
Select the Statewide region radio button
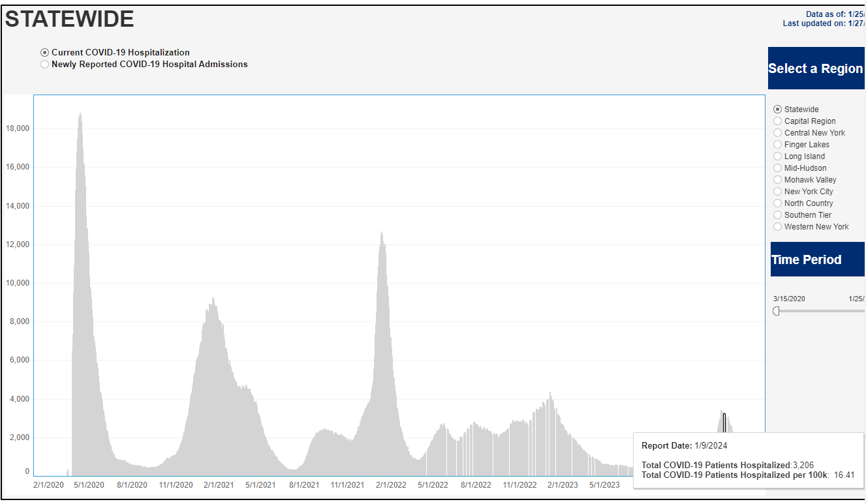[777, 110]
